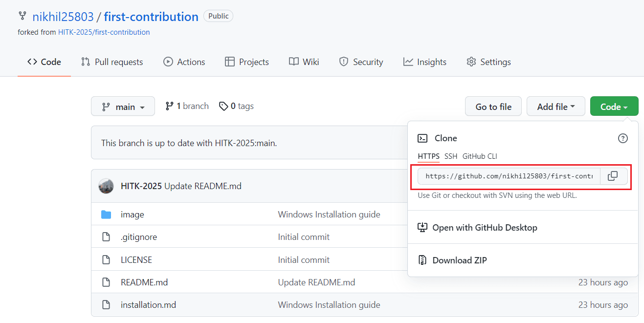
Task: Open the Wiki tab
Action: click(304, 62)
